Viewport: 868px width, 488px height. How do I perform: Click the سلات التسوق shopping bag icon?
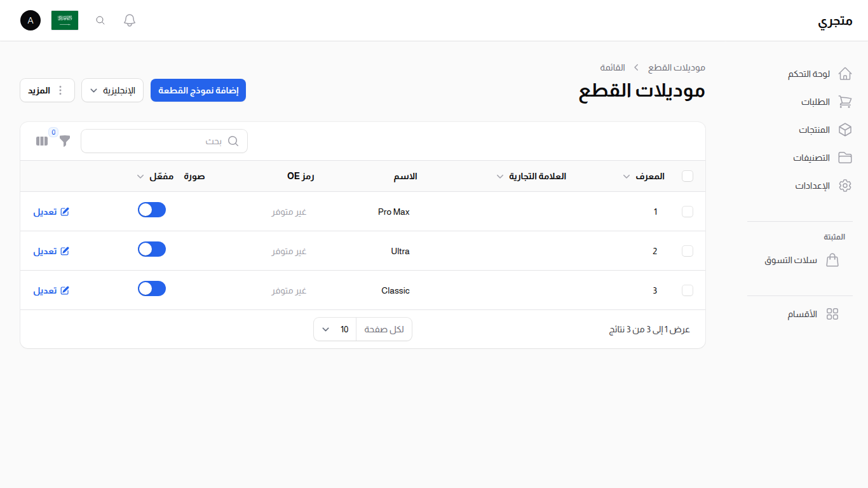(x=833, y=260)
